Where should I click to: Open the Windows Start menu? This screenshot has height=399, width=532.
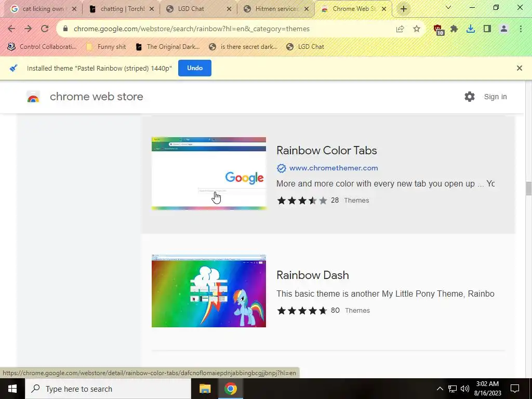click(x=12, y=389)
